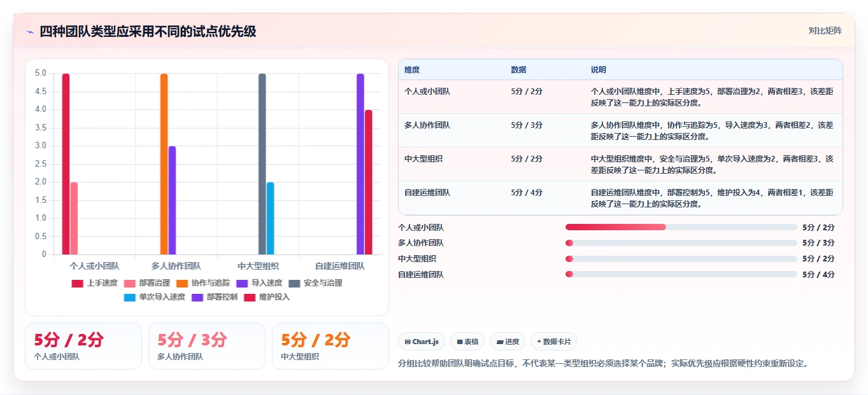The image size is (868, 395).
Task: Click the progress bar for 个人或小团队
Action: click(681, 227)
